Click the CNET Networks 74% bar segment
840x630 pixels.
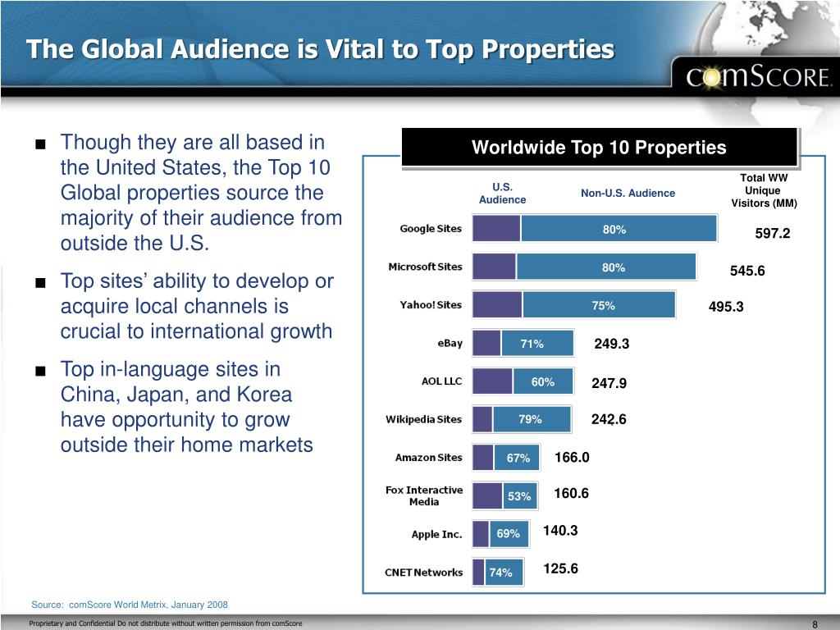(x=504, y=572)
